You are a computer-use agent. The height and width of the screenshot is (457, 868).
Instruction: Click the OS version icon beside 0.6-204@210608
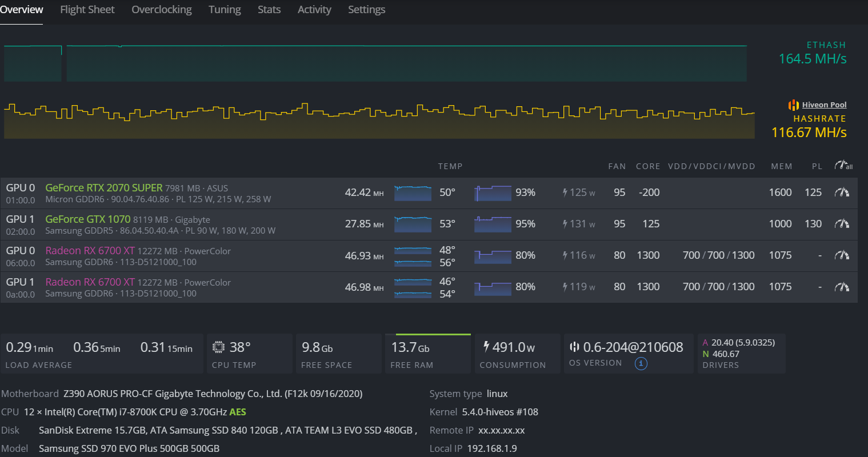(574, 347)
